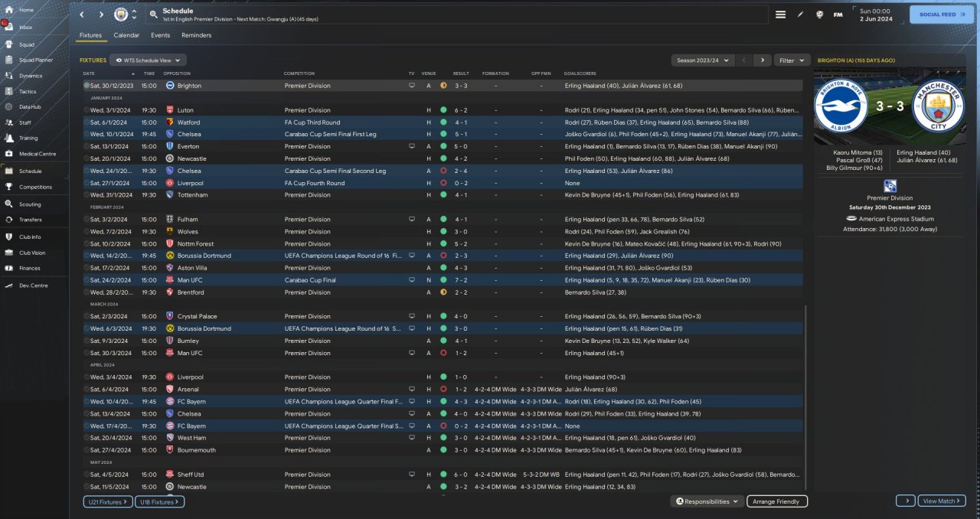Go to the Scouting screen
This screenshot has width=980, height=519.
coord(30,204)
